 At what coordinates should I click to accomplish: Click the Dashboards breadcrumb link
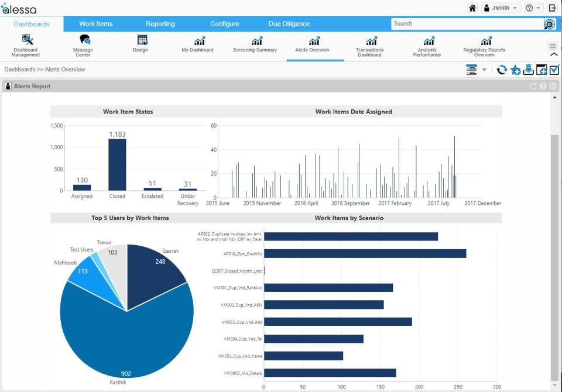[x=20, y=70]
